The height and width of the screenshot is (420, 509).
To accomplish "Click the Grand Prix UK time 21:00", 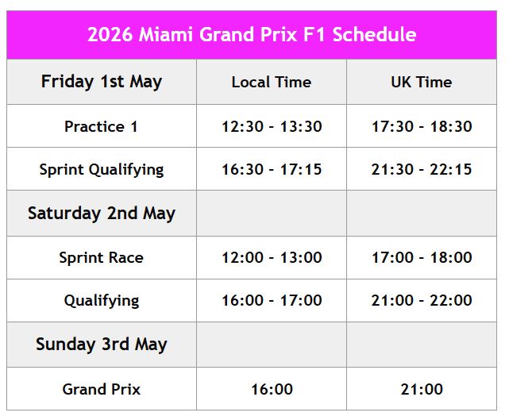I will 422,389.
